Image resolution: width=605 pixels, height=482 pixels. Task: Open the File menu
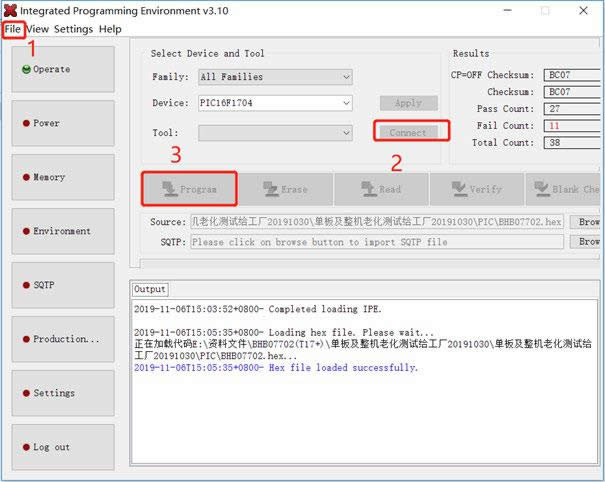point(12,29)
